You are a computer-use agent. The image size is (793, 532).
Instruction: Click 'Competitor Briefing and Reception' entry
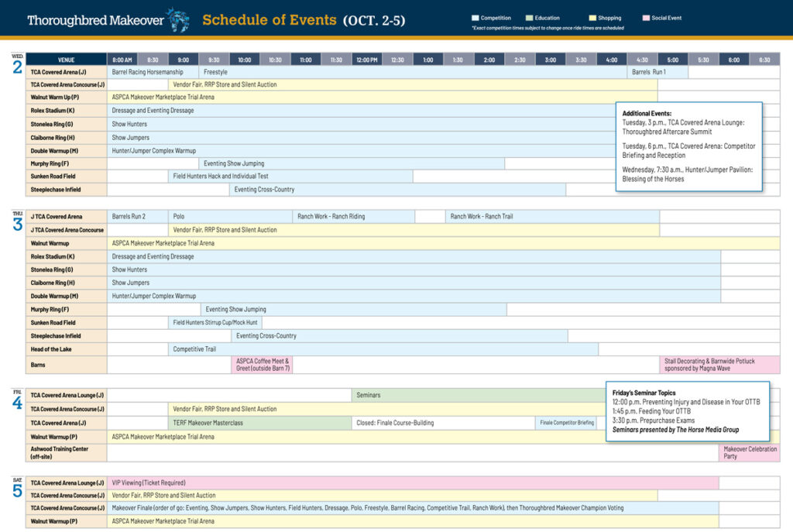(x=688, y=151)
